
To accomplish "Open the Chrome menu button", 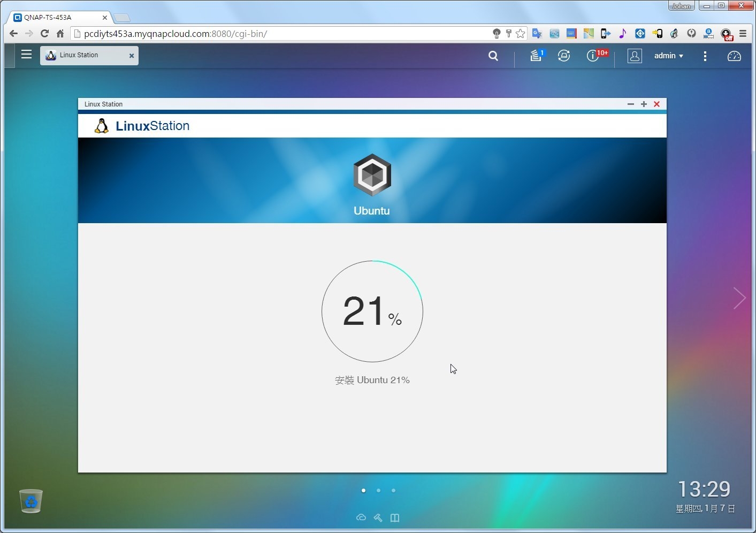I will (743, 34).
